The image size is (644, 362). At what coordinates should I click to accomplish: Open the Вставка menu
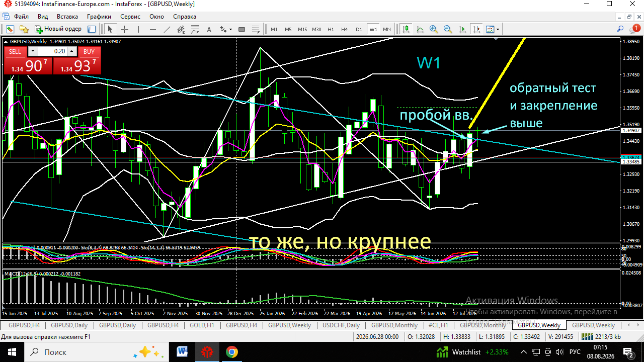[x=67, y=16]
